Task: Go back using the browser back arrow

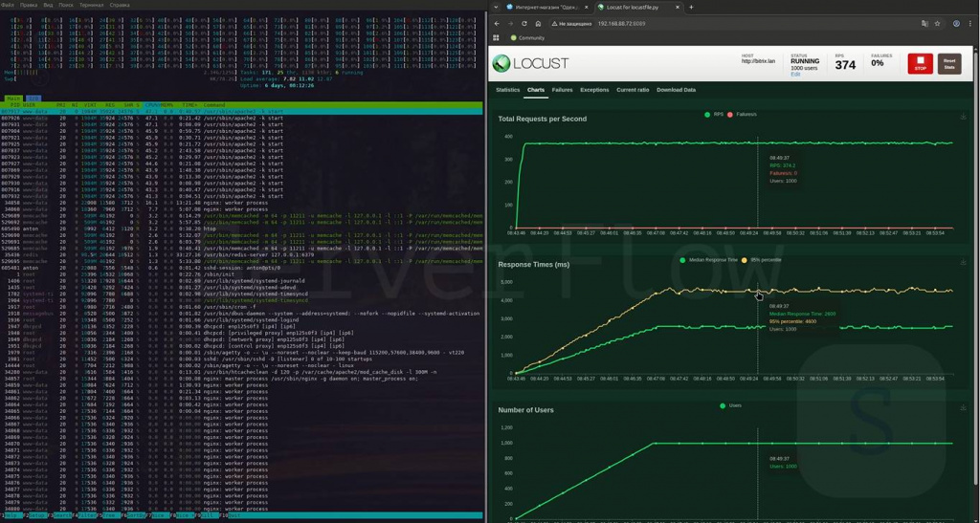Action: point(497,23)
